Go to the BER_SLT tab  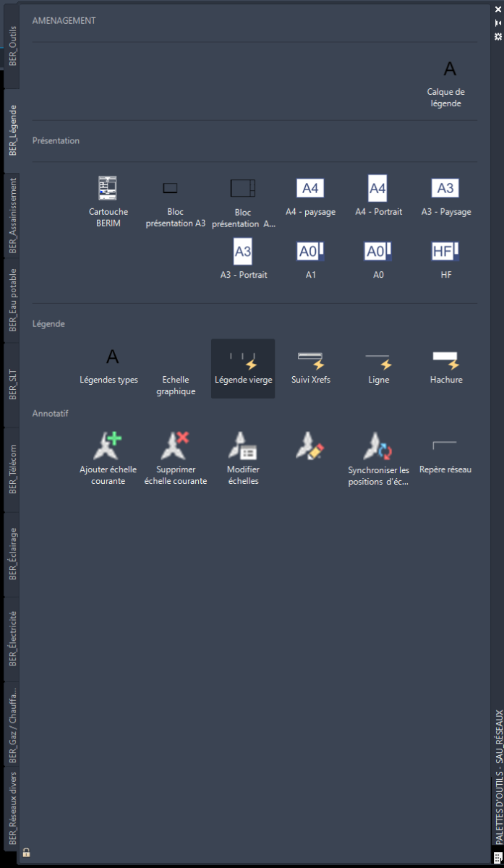[x=12, y=385]
